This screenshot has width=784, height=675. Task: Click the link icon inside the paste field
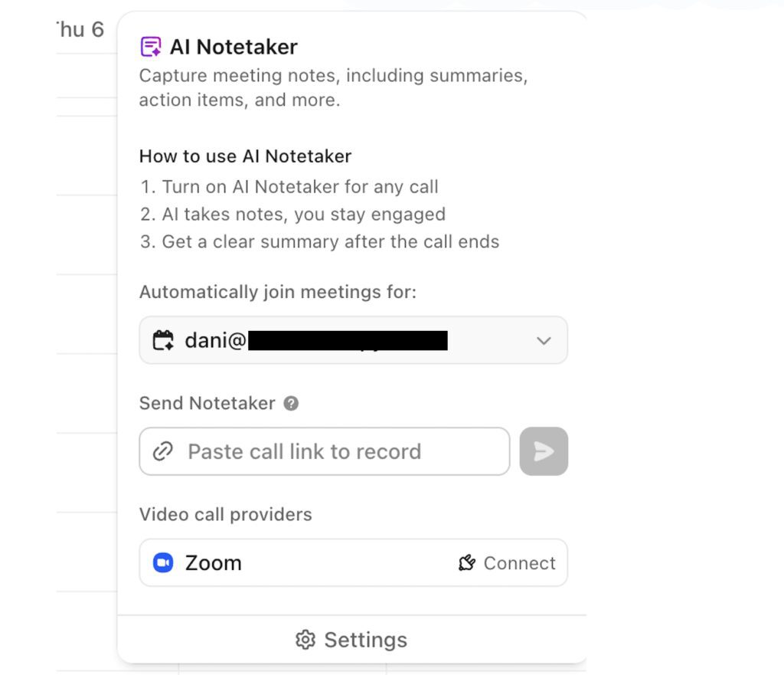pos(163,451)
